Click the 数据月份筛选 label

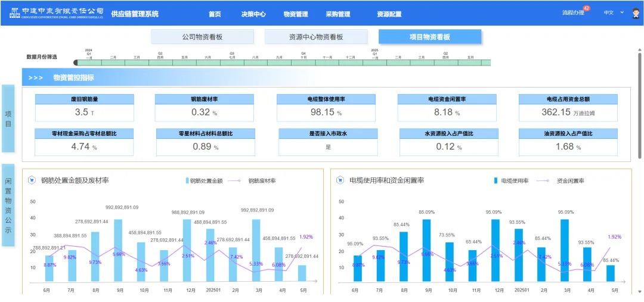42,57
